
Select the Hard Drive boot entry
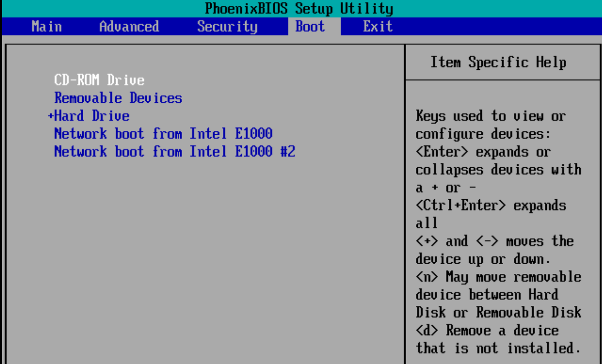coord(92,116)
